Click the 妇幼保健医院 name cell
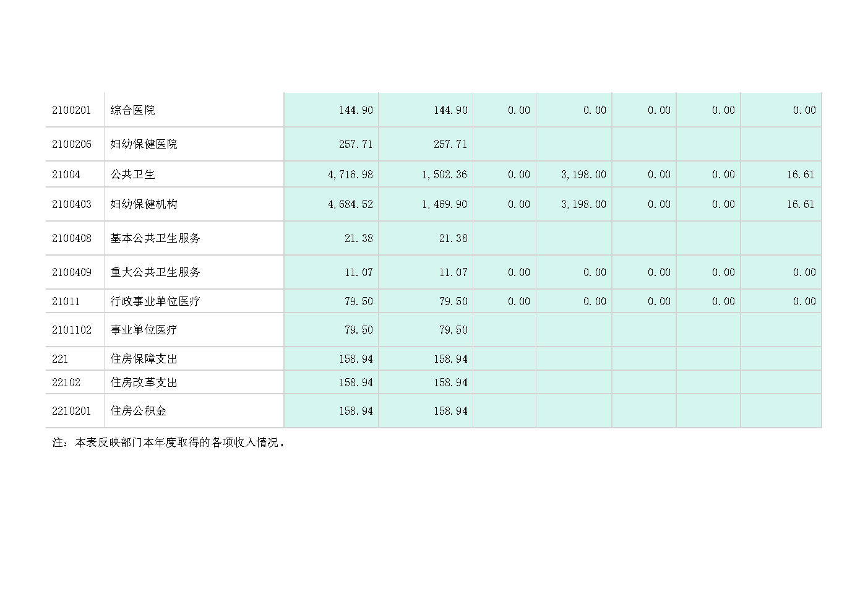The image size is (868, 614). coord(144,144)
